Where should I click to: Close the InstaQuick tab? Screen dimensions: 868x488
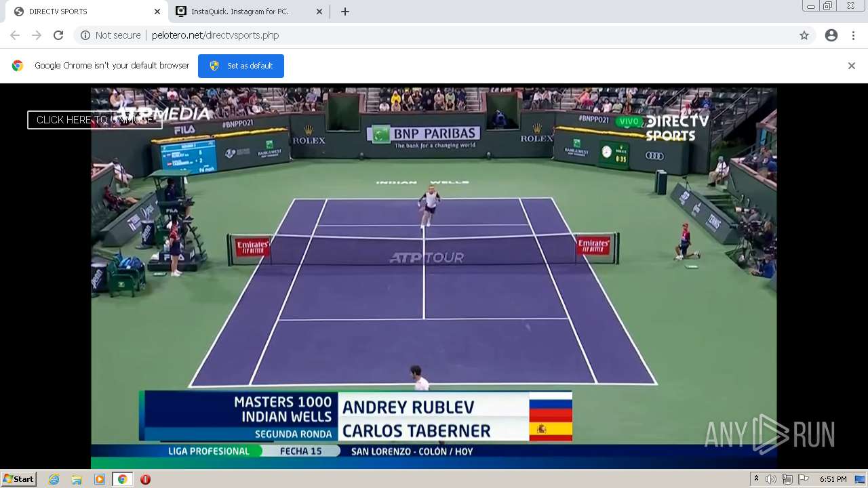point(319,12)
